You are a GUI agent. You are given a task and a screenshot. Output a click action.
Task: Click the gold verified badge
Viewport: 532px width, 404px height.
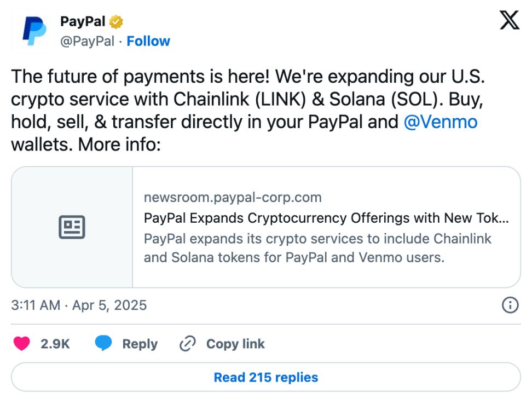click(x=116, y=22)
